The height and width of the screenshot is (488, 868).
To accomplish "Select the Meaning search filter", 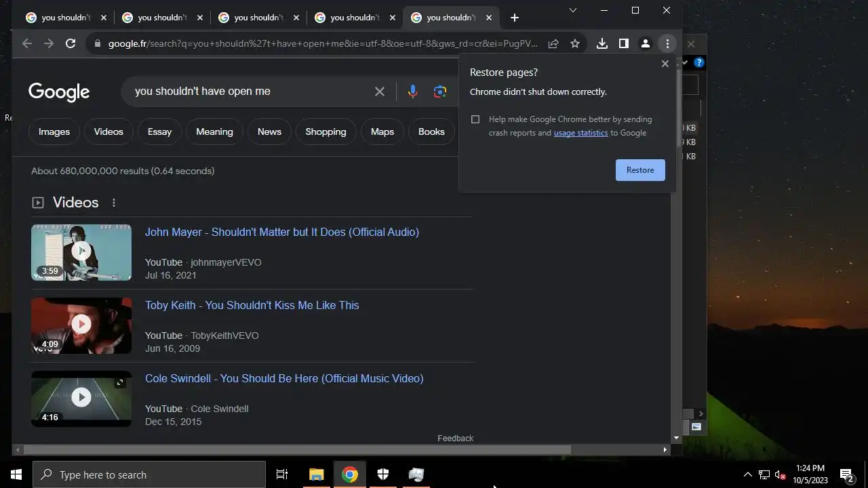I will pos(214,131).
